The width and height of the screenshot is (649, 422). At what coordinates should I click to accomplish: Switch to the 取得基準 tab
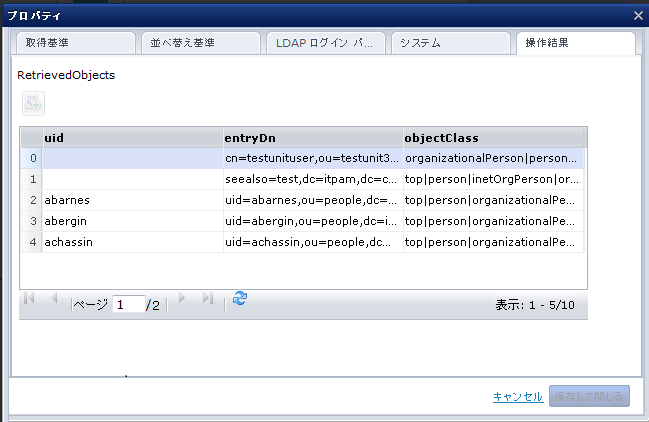click(76, 43)
